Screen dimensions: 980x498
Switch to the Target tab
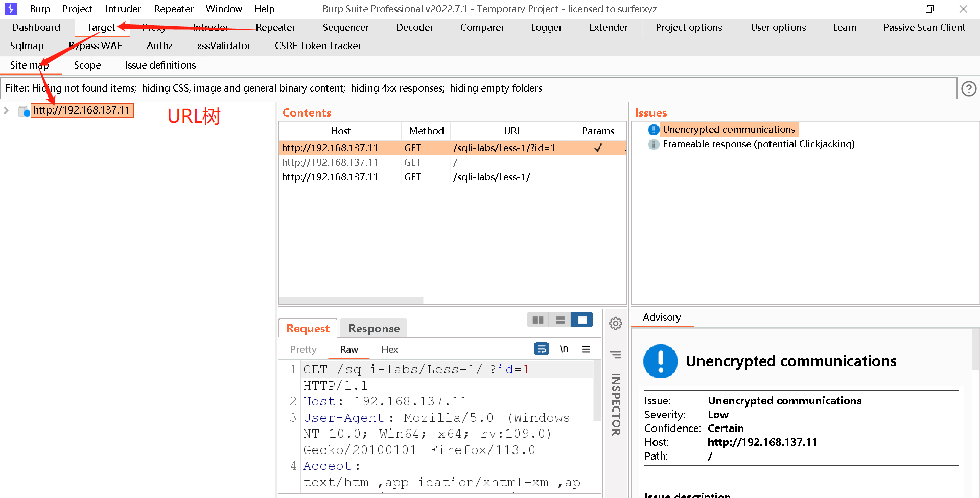(101, 27)
